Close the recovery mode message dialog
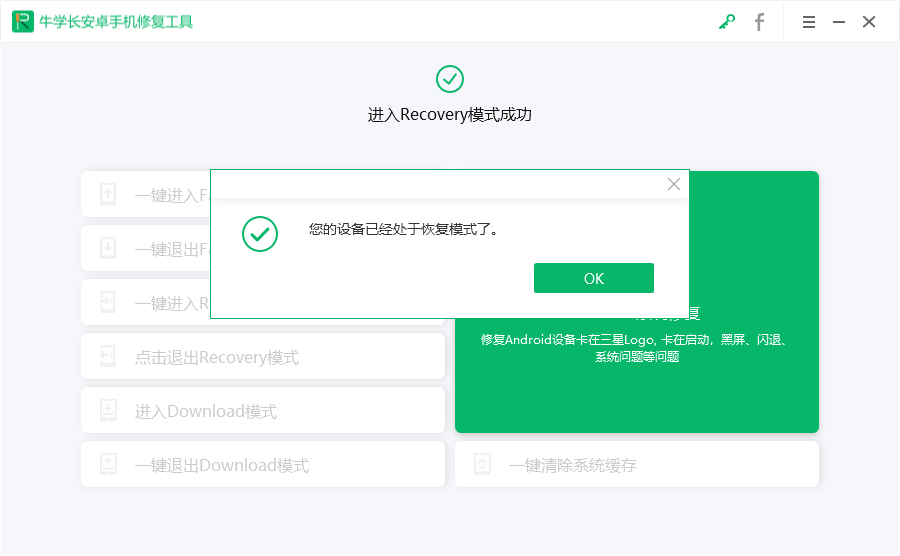This screenshot has width=900, height=556. 674,184
